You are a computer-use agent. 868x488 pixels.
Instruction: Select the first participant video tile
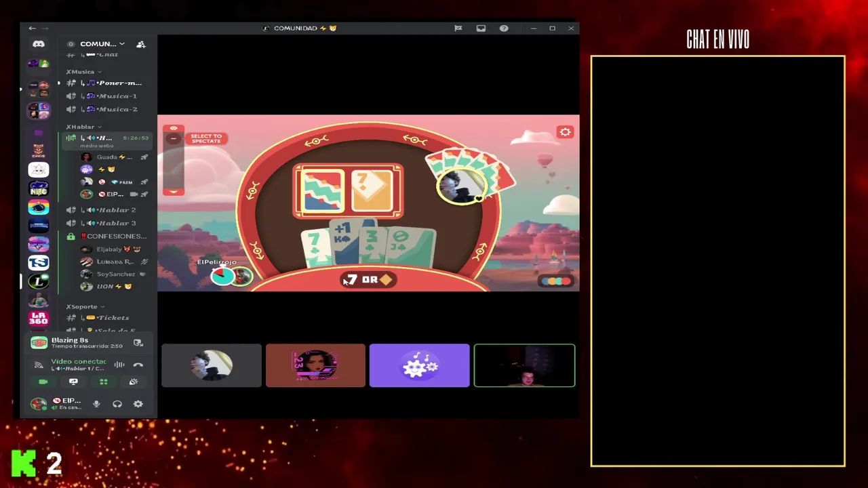pyautogui.click(x=212, y=365)
